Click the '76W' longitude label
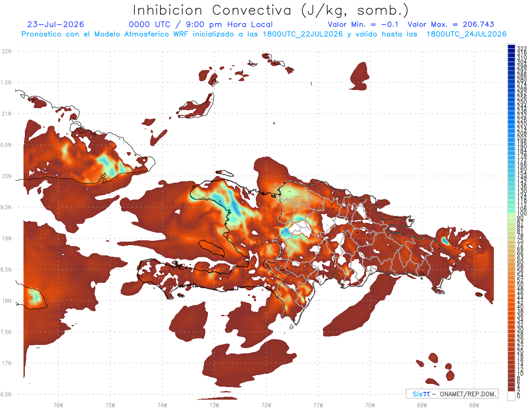Screen dimensions: 532x411 pyautogui.click(x=58, y=405)
